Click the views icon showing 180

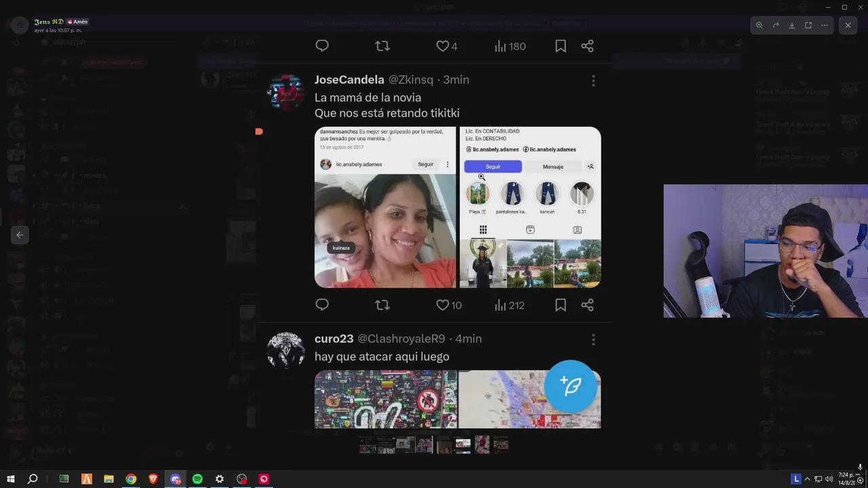[x=500, y=46]
